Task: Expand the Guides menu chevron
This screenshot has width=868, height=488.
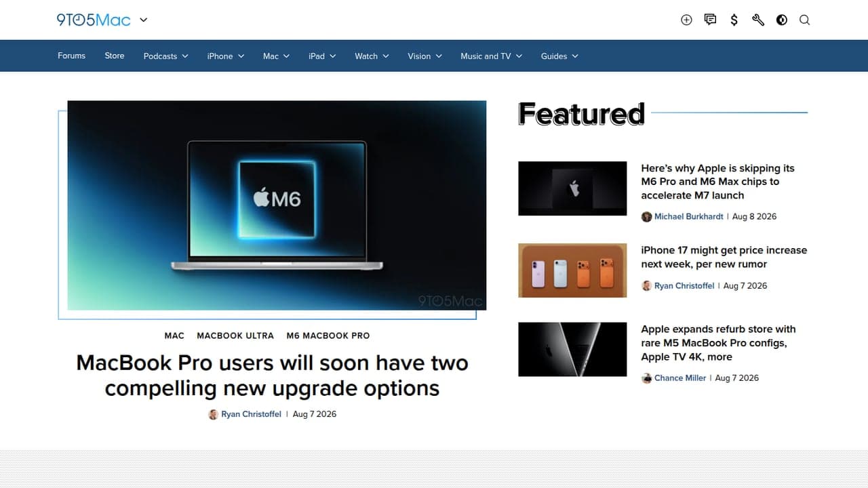Action: coord(575,56)
